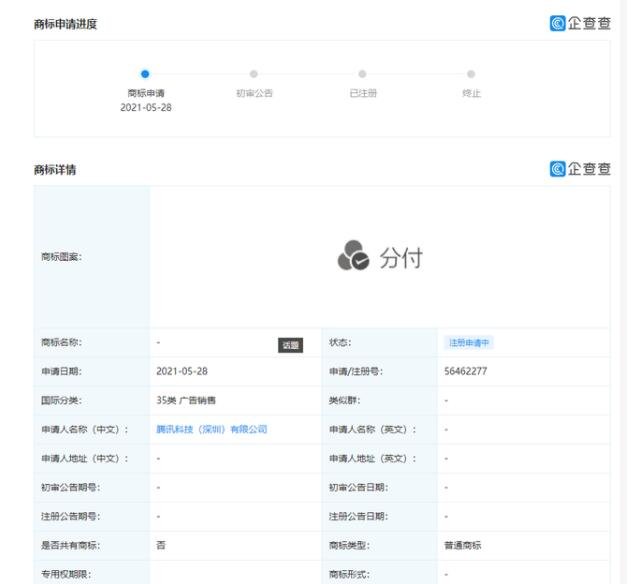Click the 商标图案 row label
This screenshot has width=632, height=584.
[x=61, y=257]
